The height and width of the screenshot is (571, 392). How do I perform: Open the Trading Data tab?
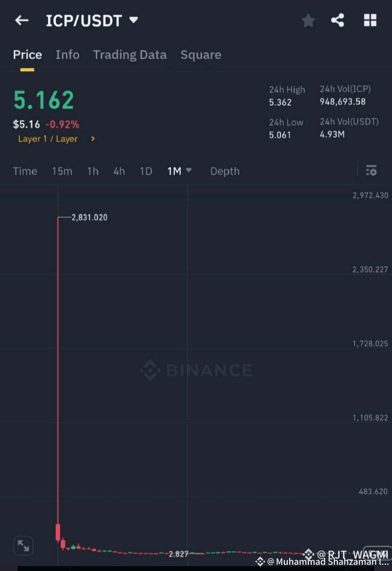[130, 55]
